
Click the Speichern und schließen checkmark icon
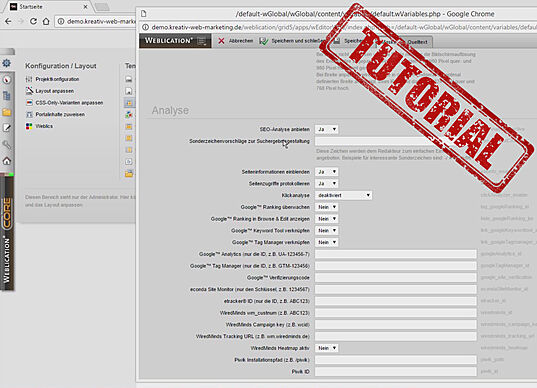pyautogui.click(x=264, y=41)
